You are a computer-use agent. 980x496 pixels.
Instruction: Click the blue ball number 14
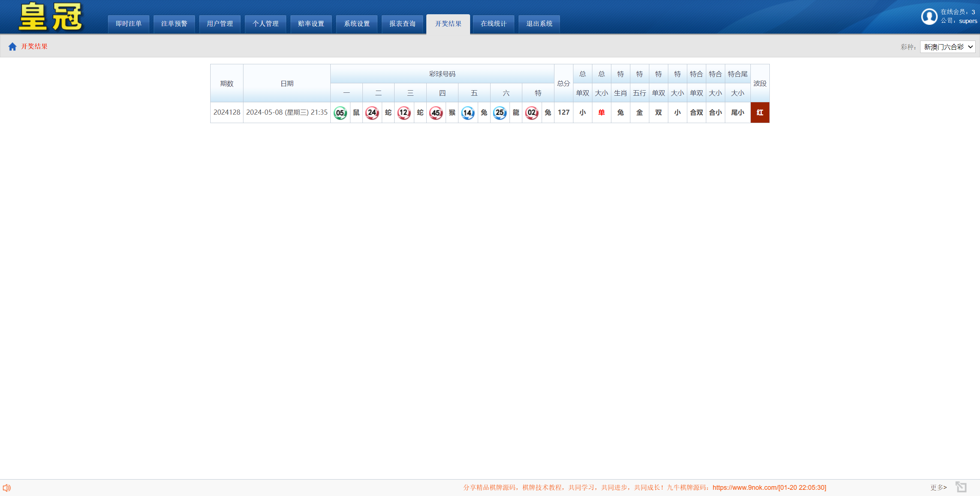click(x=468, y=112)
